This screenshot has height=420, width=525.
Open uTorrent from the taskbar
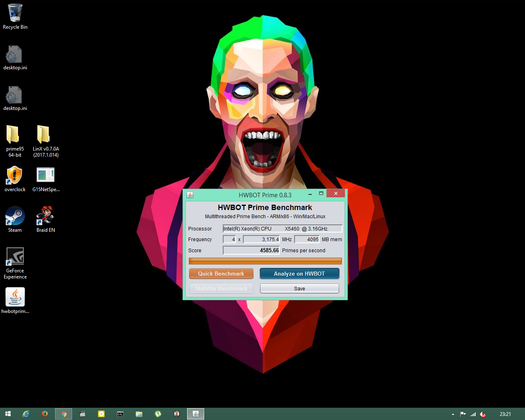coord(158,414)
